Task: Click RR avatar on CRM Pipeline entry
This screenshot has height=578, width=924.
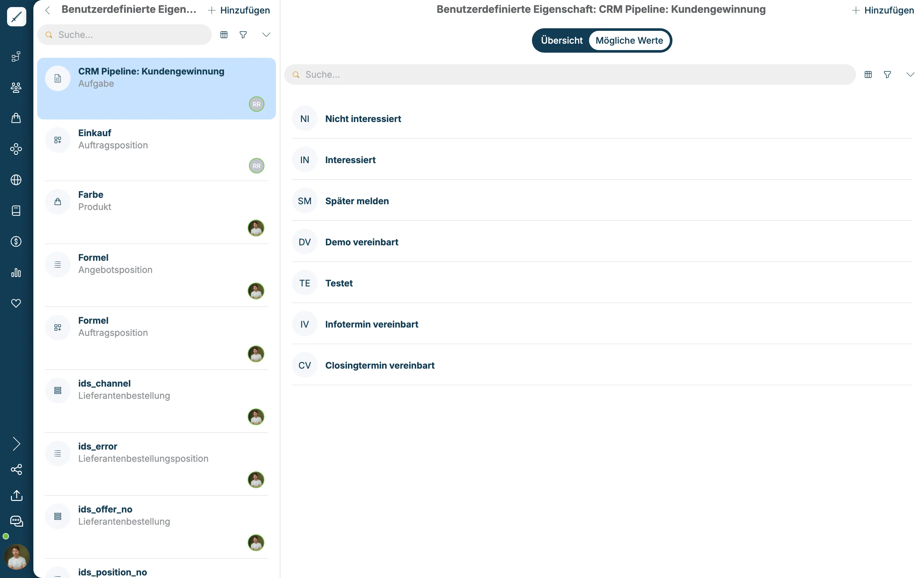Action: (257, 104)
